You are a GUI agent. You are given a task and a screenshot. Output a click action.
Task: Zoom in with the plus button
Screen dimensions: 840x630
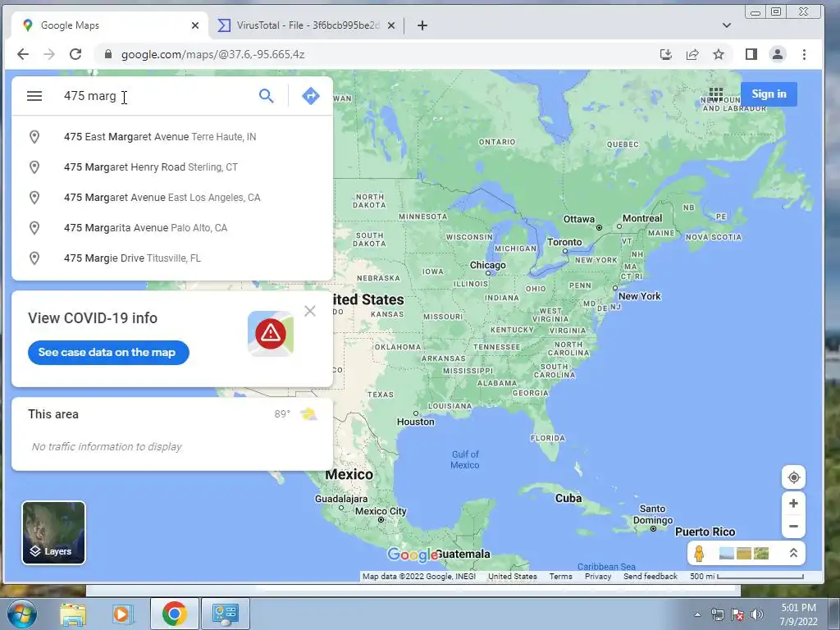(793, 504)
